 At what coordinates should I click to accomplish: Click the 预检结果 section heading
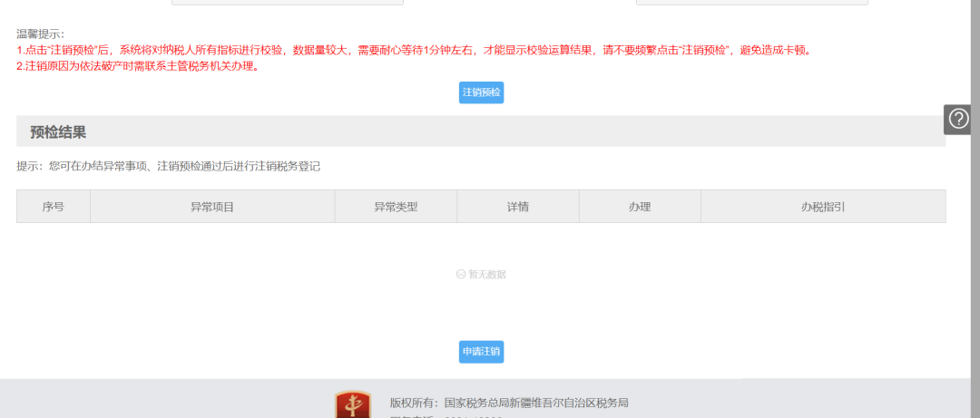58,132
